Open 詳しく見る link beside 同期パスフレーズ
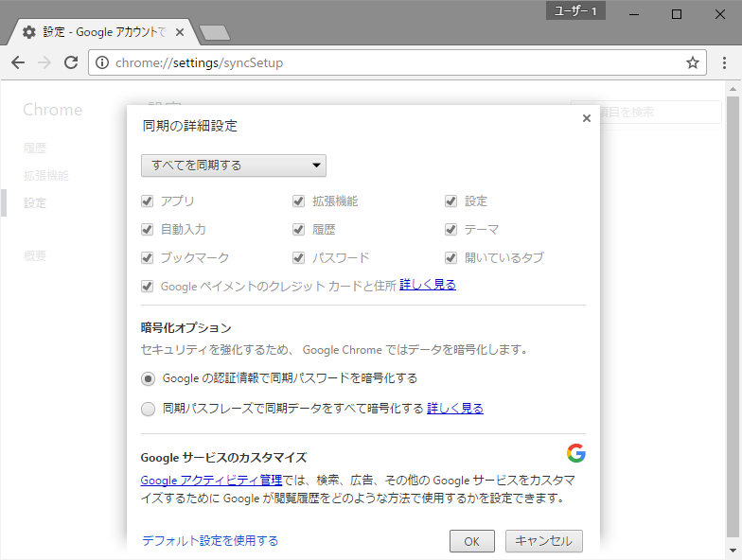This screenshot has height=560, width=742. click(455, 409)
